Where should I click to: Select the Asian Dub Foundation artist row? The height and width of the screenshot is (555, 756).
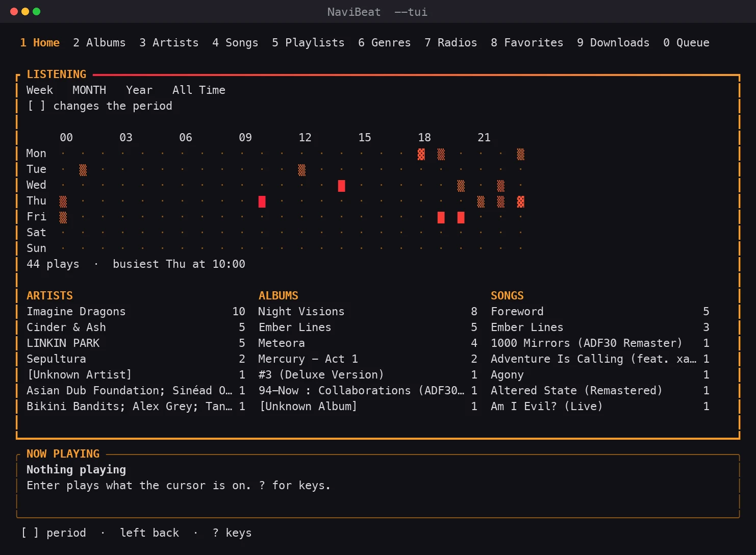(136, 391)
